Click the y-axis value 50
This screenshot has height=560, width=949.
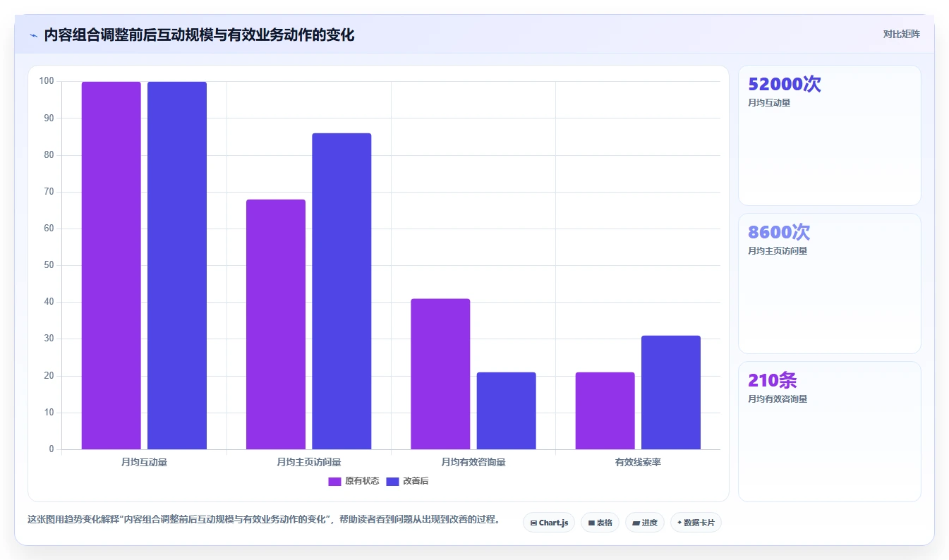[x=49, y=265]
